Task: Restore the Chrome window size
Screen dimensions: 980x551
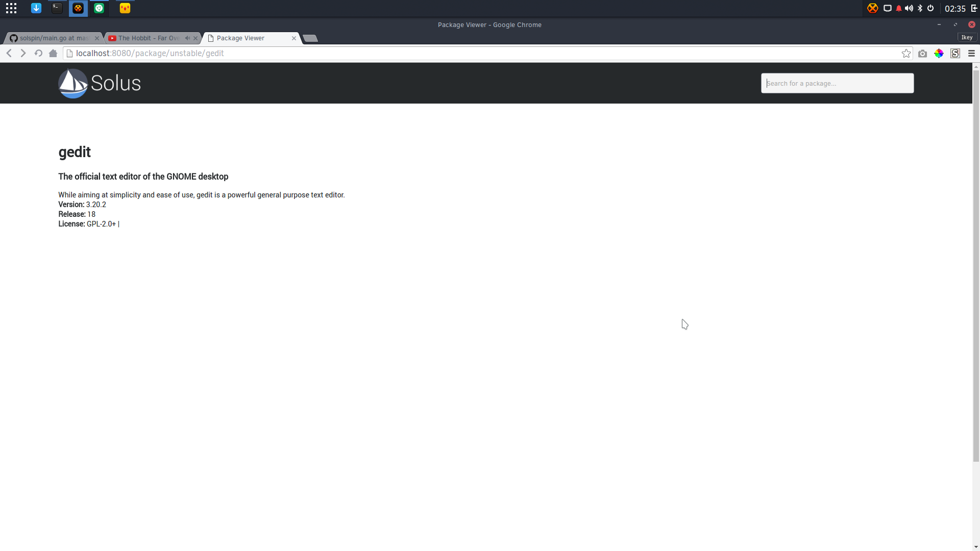Action: click(955, 24)
